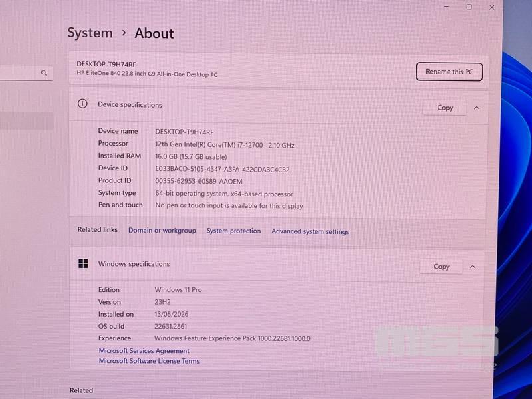Go back to System in the breadcrumb
532x399 pixels.
(90, 33)
